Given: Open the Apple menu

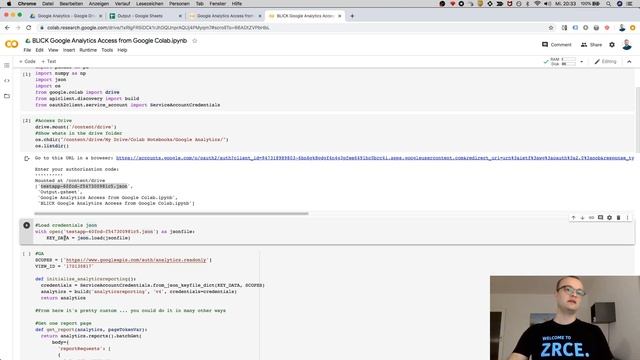Looking at the screenshot, I should 9,4.
